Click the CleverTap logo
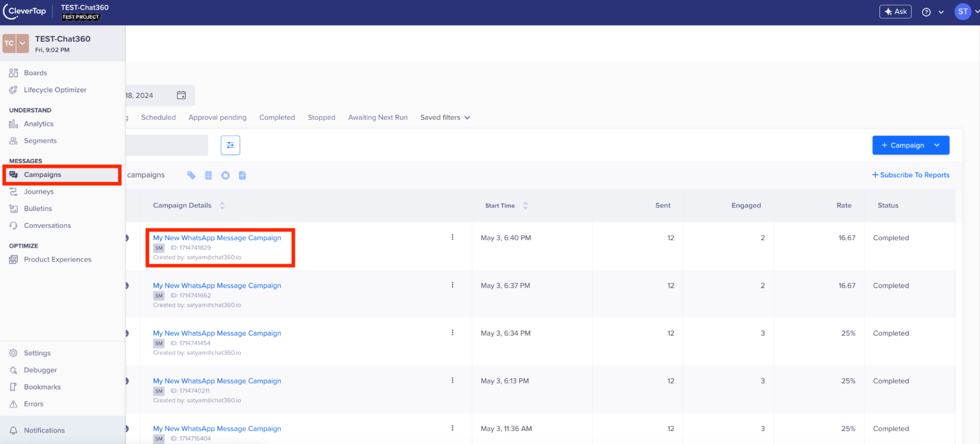This screenshot has height=444, width=980. tap(25, 12)
